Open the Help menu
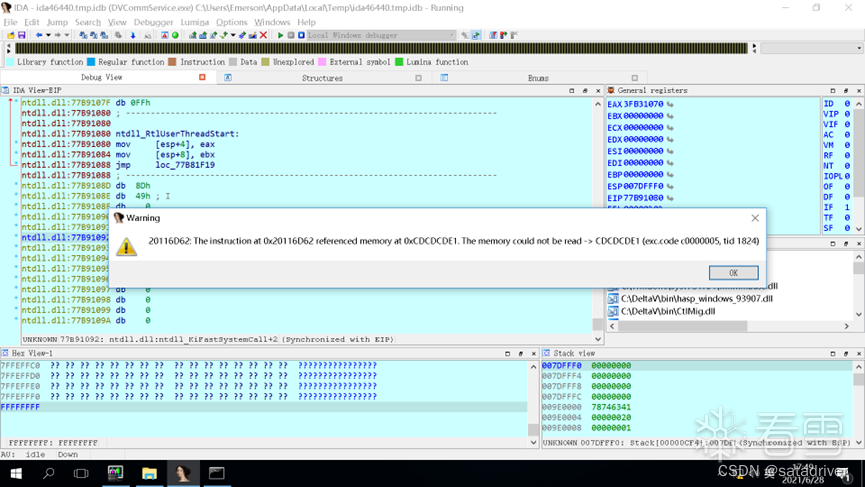This screenshot has height=487, width=865. (306, 22)
